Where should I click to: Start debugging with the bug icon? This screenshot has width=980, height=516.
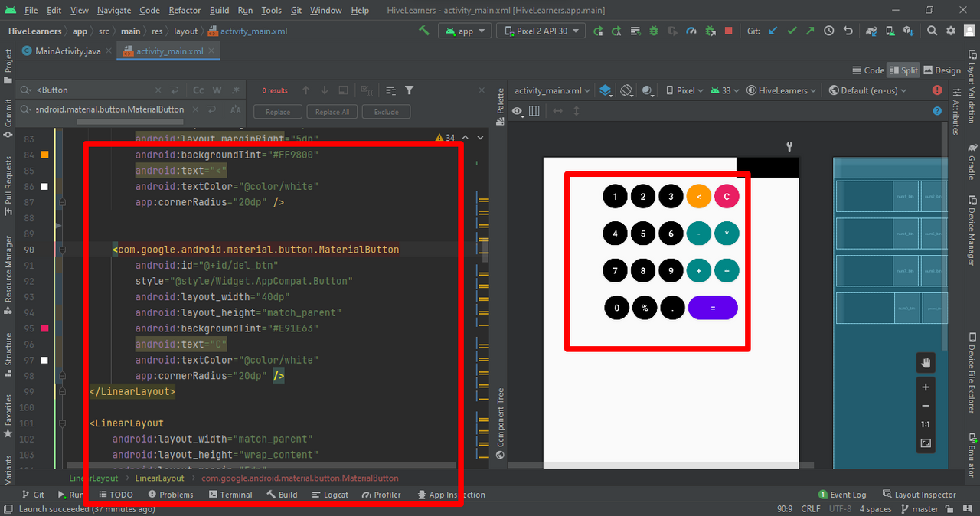[x=654, y=31]
